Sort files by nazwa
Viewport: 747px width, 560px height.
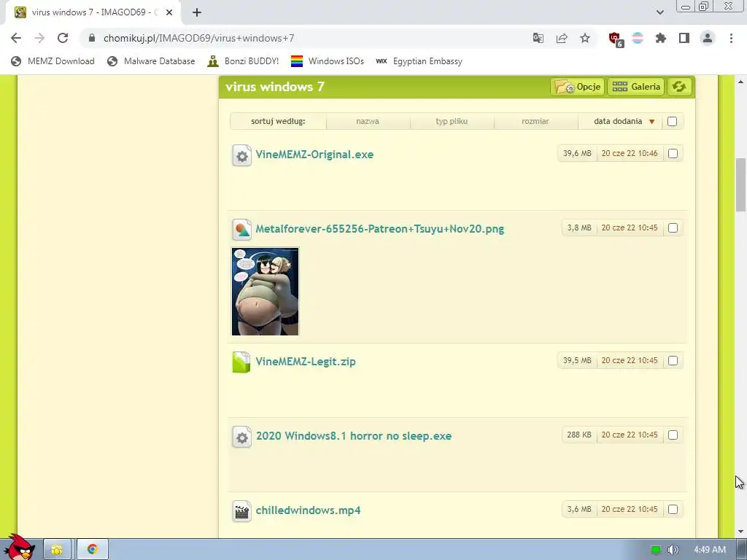[368, 121]
